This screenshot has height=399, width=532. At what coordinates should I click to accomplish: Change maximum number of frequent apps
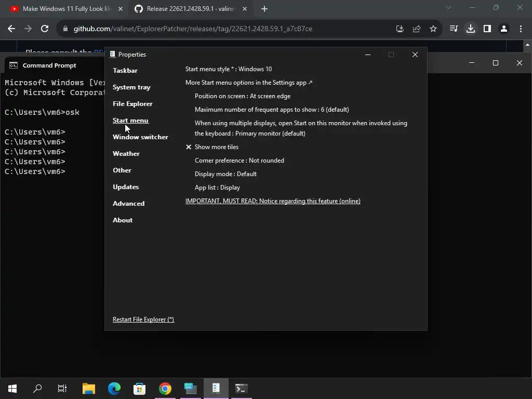click(271, 110)
